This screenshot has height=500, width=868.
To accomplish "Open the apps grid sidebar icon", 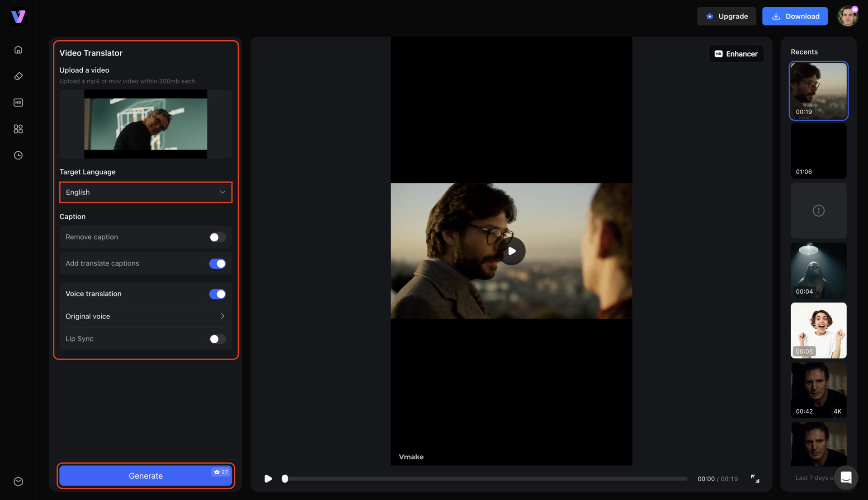I will [18, 129].
